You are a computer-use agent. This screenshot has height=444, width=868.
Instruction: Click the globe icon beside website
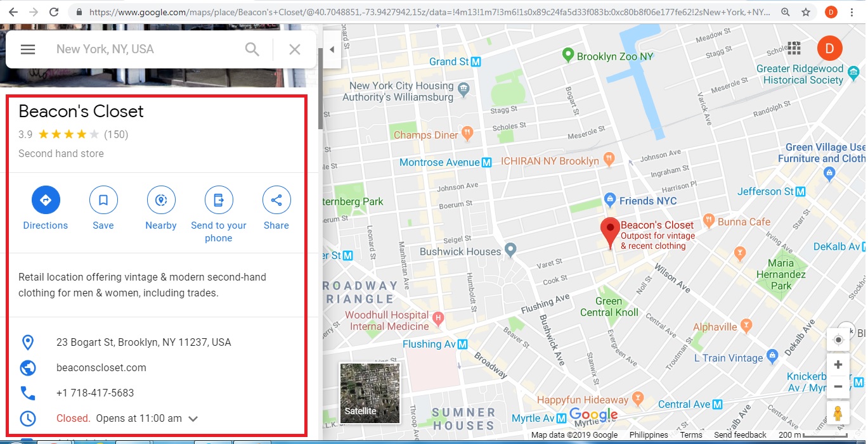pos(28,368)
